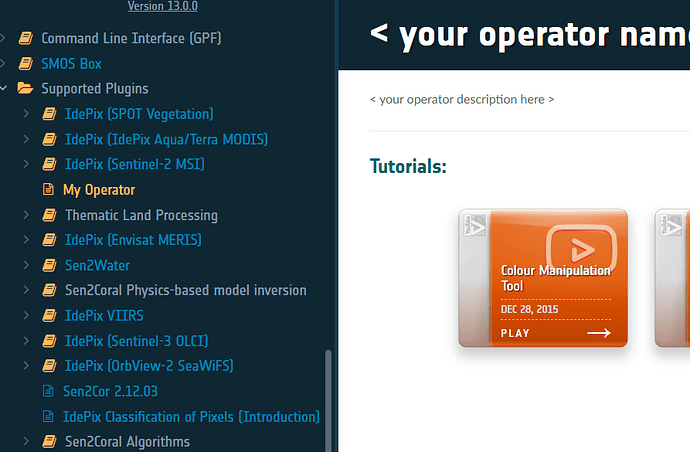Open IdePix (Sentinel-3 OLCI) topic

[136, 341]
